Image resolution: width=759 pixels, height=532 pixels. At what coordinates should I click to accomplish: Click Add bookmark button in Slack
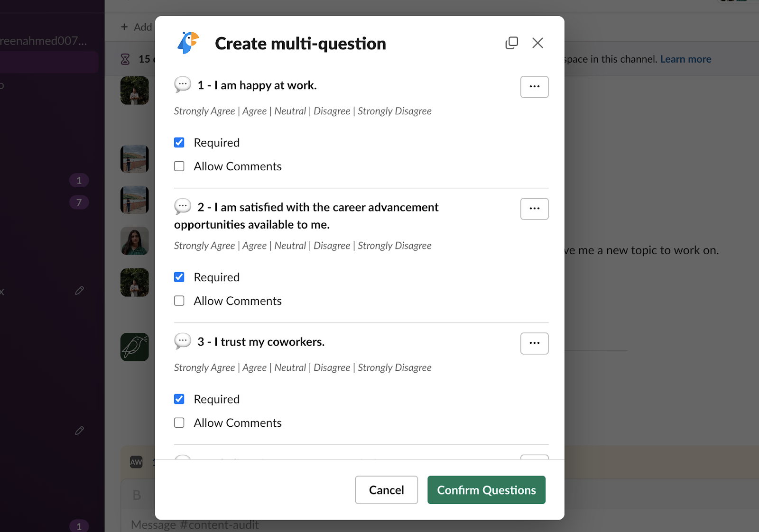[x=136, y=27]
